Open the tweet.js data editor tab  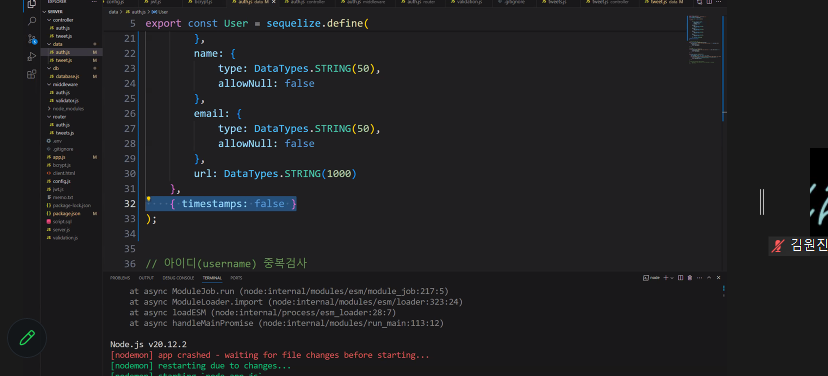(666, 2)
